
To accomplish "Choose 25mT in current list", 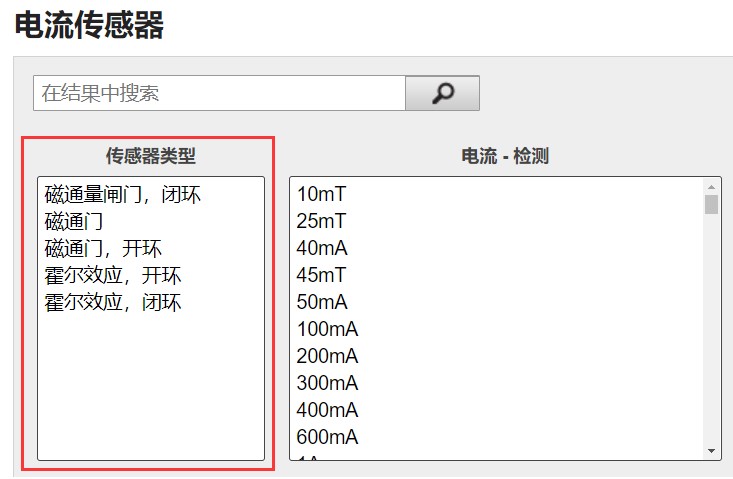I will point(322,221).
